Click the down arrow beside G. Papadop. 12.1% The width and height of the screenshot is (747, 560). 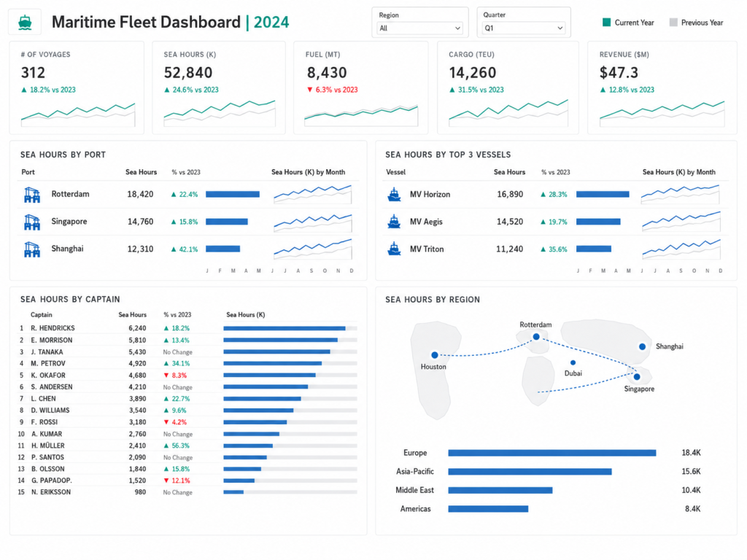166,481
